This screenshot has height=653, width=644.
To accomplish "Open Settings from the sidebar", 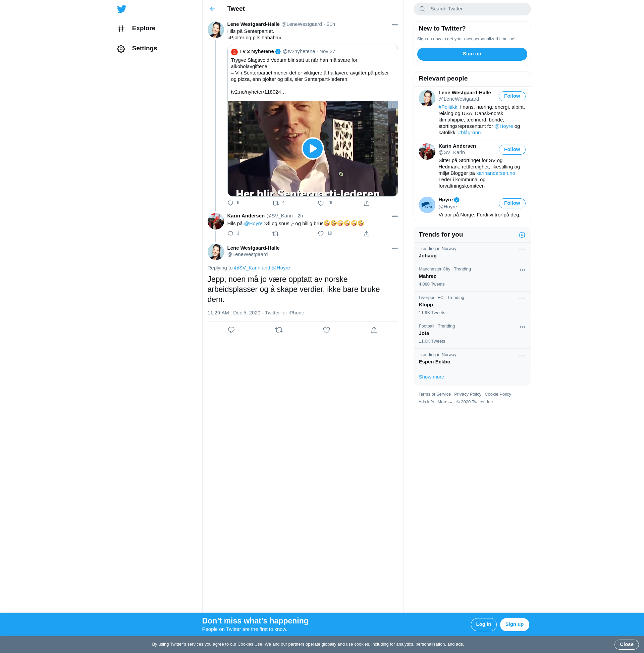I will tap(137, 49).
